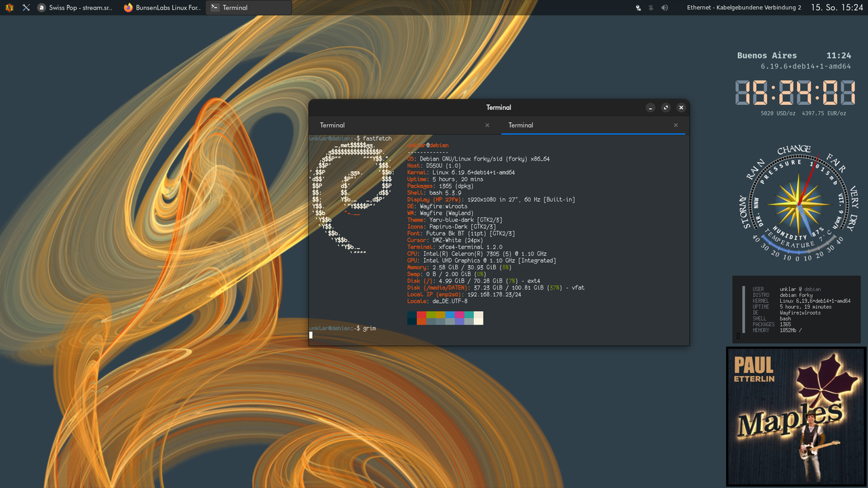868x488 pixels.
Task: Restore the Terminal window size button
Action: click(666, 108)
